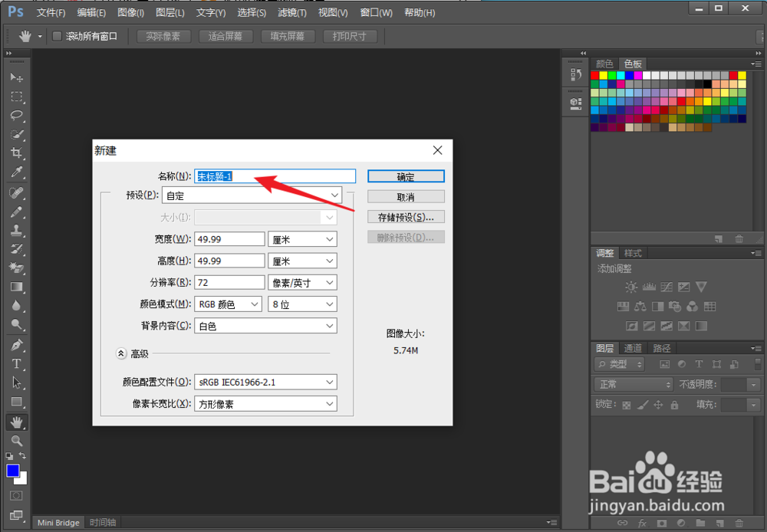
Task: Toggle lock transparent pixels in the Layers panel
Action: click(x=626, y=406)
